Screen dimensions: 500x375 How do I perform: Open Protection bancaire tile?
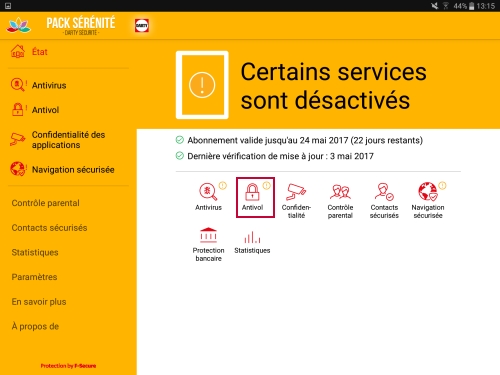pos(208,244)
